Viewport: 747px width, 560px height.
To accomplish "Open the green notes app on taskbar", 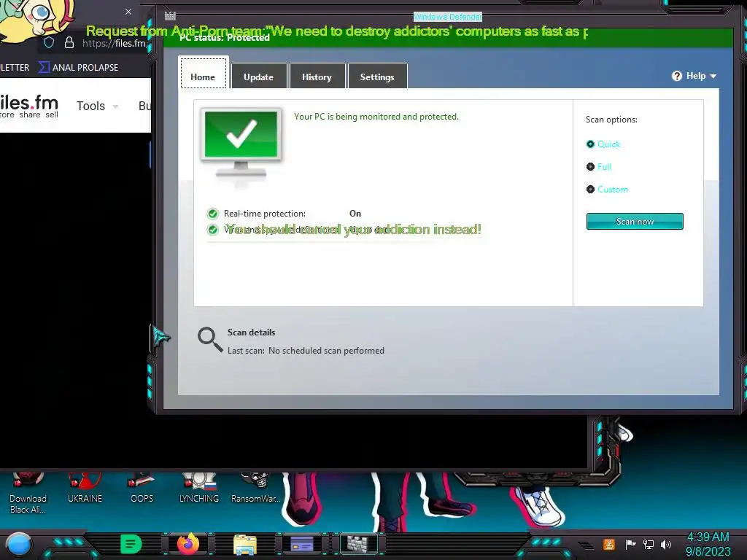I will (x=131, y=544).
